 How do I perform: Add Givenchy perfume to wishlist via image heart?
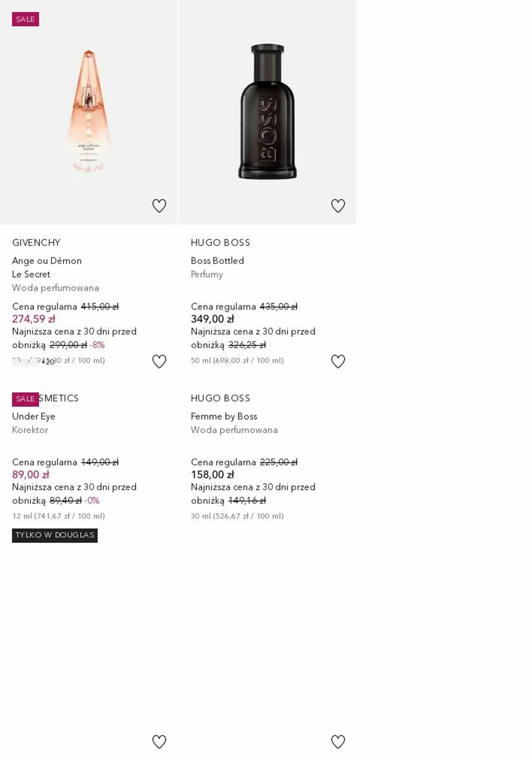[159, 206]
